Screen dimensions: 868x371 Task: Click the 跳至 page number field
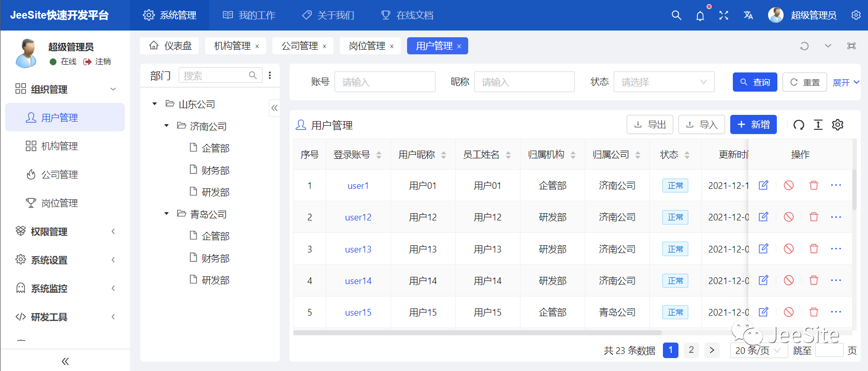tap(829, 350)
